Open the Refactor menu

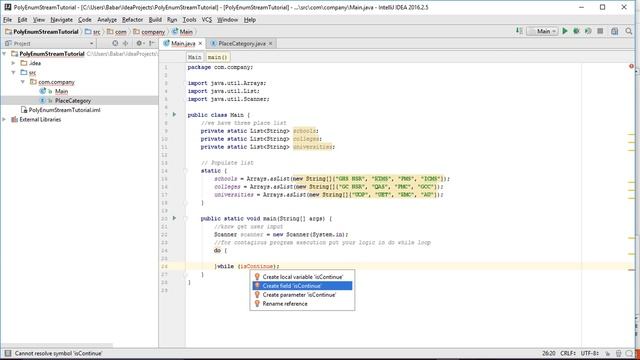132,20
